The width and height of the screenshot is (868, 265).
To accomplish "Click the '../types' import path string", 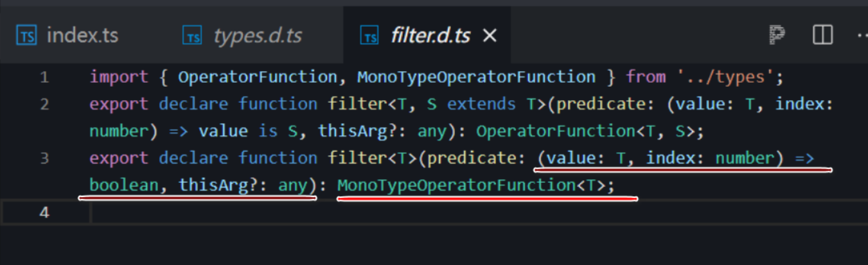I will 727,78.
